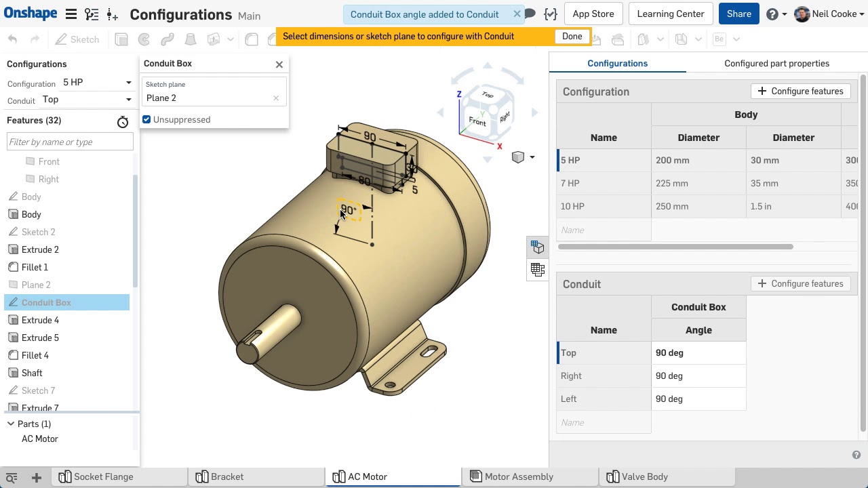Select the Sketch tool
The height and width of the screenshot is (488, 868).
coord(77,39)
